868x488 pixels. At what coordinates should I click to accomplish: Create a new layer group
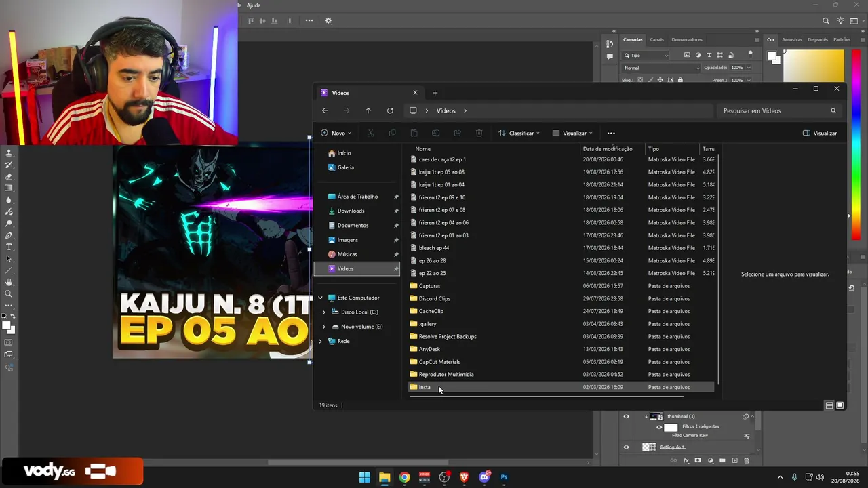coord(722,461)
